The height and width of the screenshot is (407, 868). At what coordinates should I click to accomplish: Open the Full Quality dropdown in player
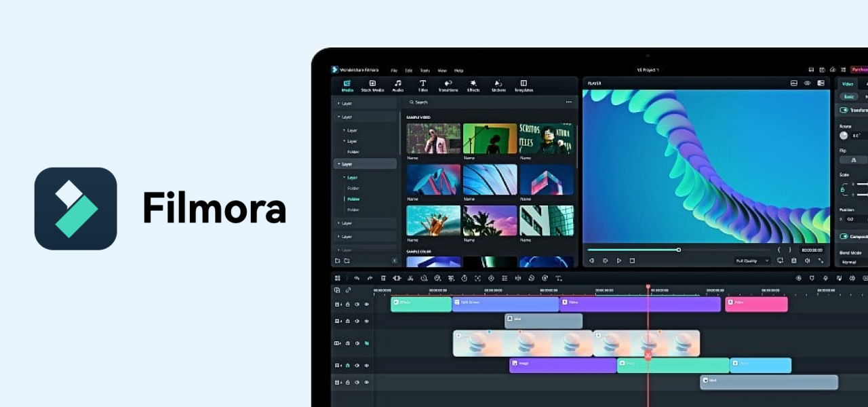click(753, 260)
